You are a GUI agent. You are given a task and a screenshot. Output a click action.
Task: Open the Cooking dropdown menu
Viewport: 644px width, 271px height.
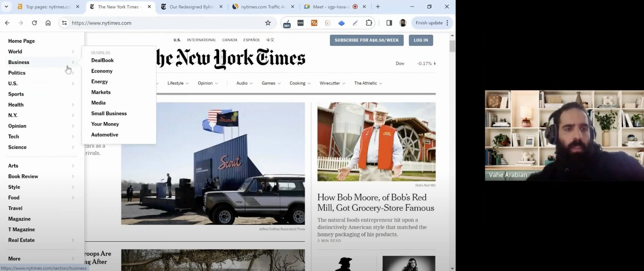click(300, 83)
